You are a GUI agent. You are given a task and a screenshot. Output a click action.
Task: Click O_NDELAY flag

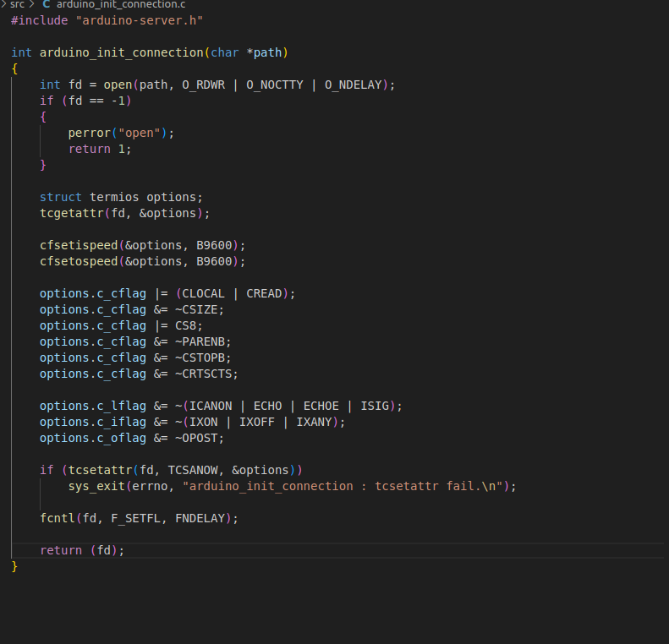coord(354,85)
